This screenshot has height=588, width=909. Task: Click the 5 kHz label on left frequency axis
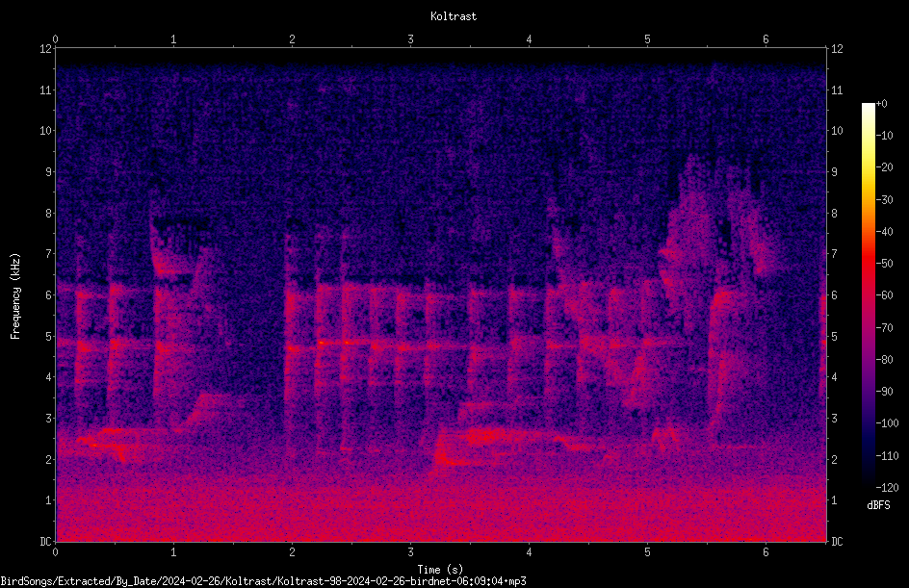[x=49, y=336]
